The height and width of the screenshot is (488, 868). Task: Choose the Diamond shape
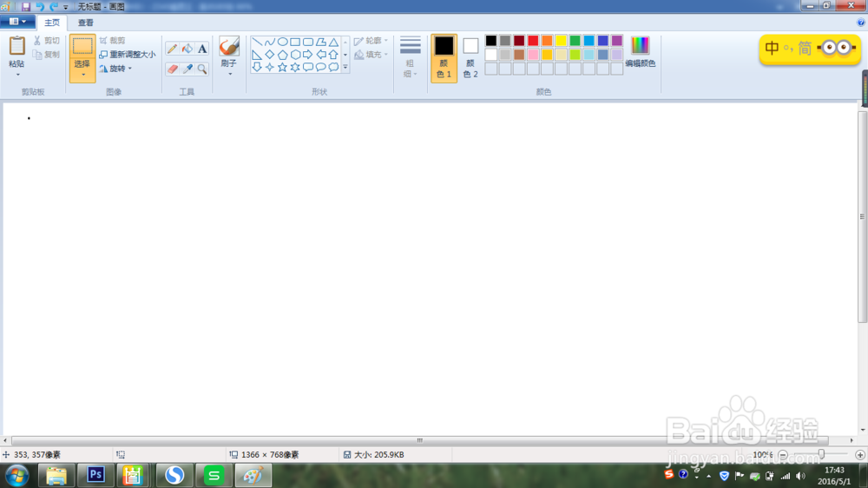tap(270, 55)
